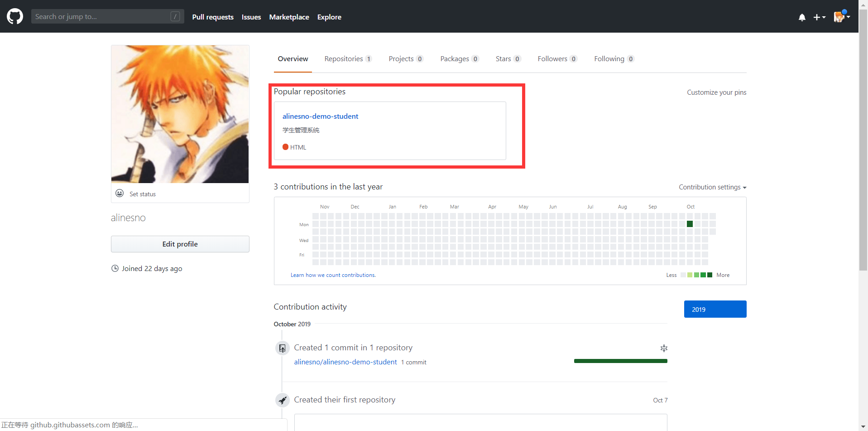Image resolution: width=868 pixels, height=431 pixels.
Task: Click the rocket icon beside first repository
Action: point(282,400)
